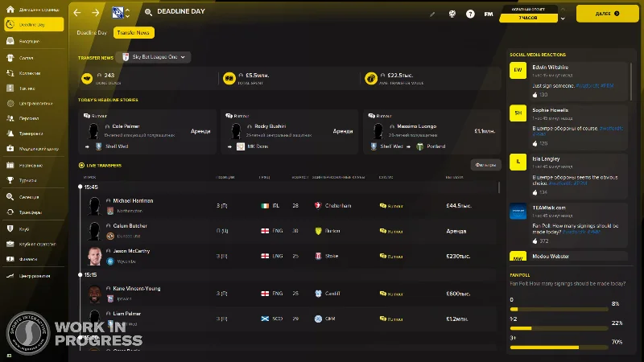Click the Cheltenham club link
The image size is (644, 362).
337,206
